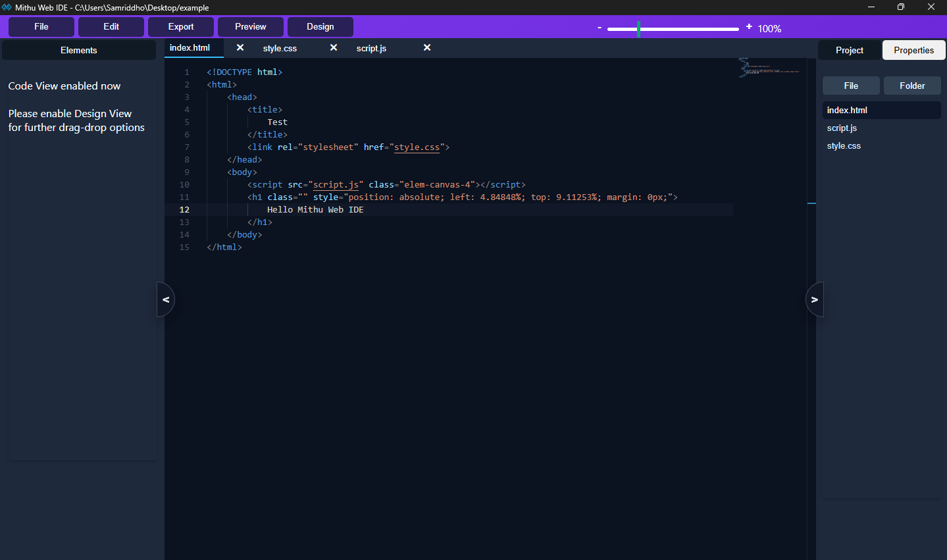Image resolution: width=947 pixels, height=560 pixels.
Task: Close the style.css tab
Action: click(334, 47)
